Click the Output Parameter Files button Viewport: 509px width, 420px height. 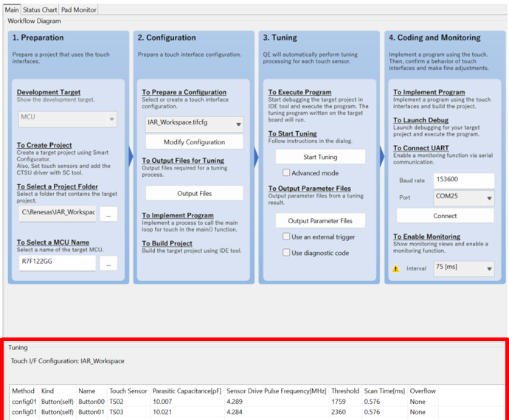pyautogui.click(x=320, y=220)
